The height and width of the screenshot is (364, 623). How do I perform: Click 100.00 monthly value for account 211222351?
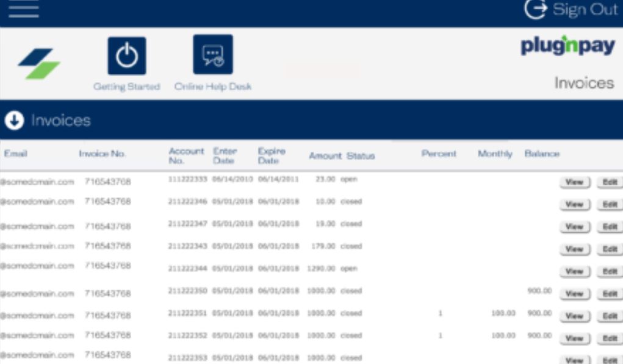coord(503,313)
